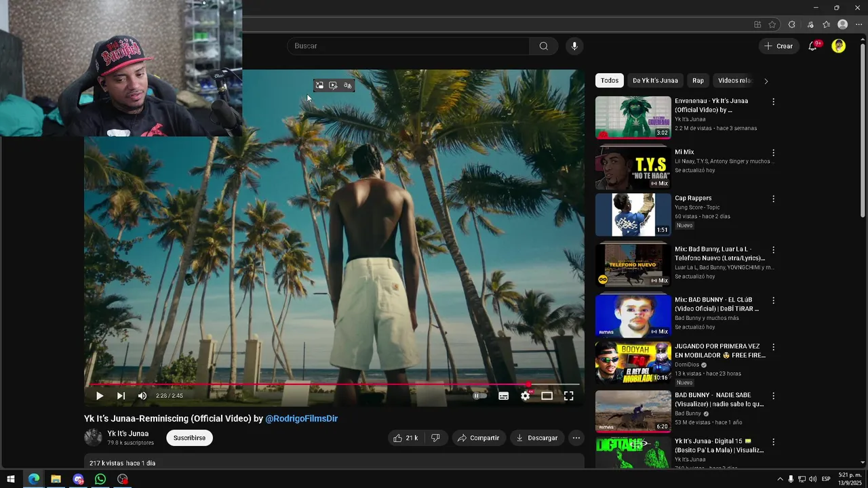Select the De Yk It's Junaa chip

click(655, 81)
